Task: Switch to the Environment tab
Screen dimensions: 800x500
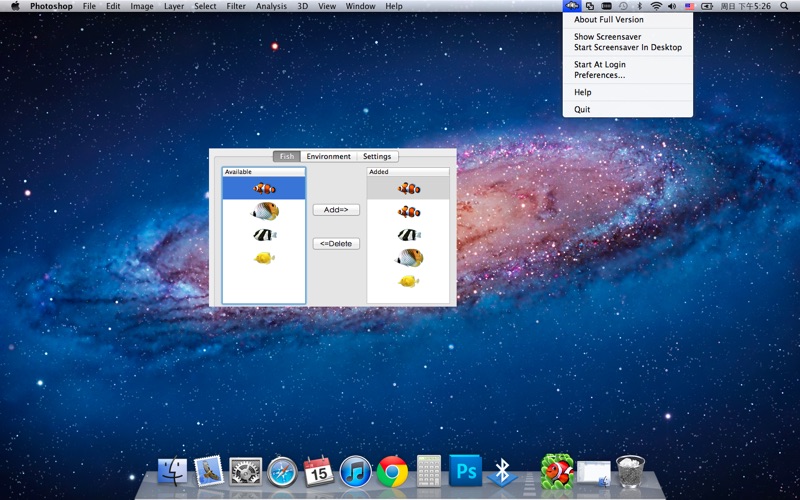Action: click(x=329, y=156)
